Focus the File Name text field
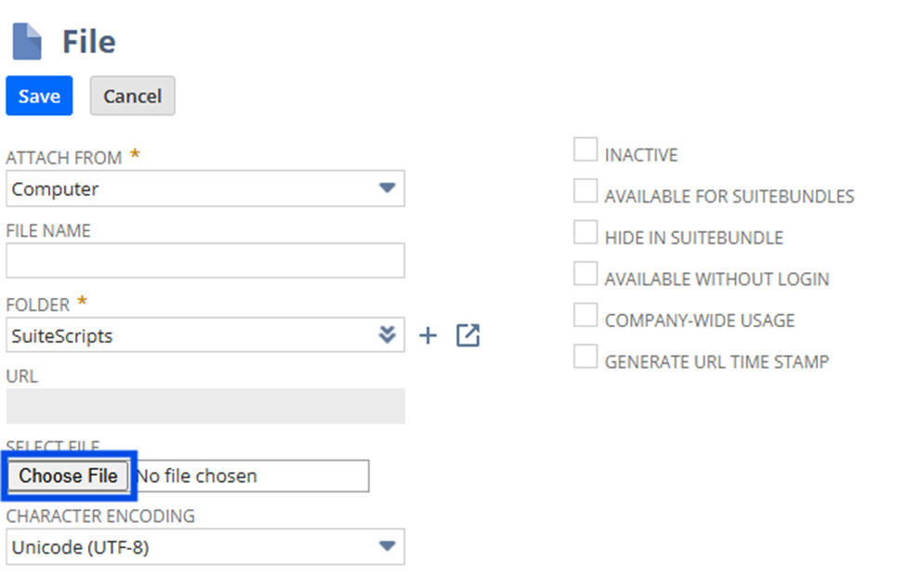Image resolution: width=906 pixels, height=588 pixels. click(205, 260)
